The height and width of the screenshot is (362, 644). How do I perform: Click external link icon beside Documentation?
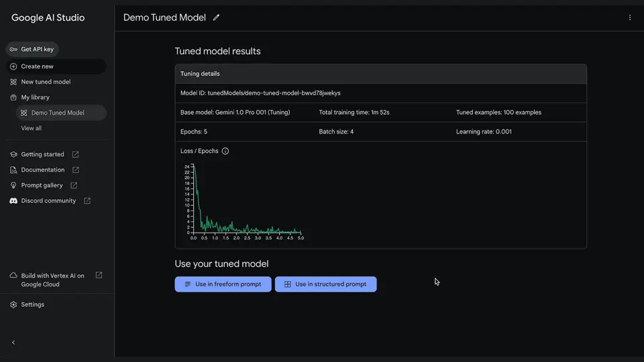[76, 170]
